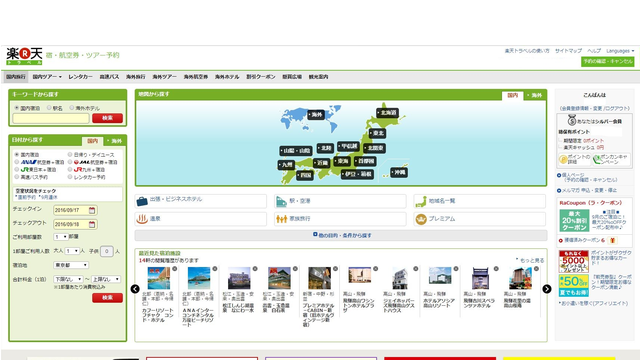Screen dimensions: 640x360
Task: Click the Okinawa region label on map
Action: [399, 172]
